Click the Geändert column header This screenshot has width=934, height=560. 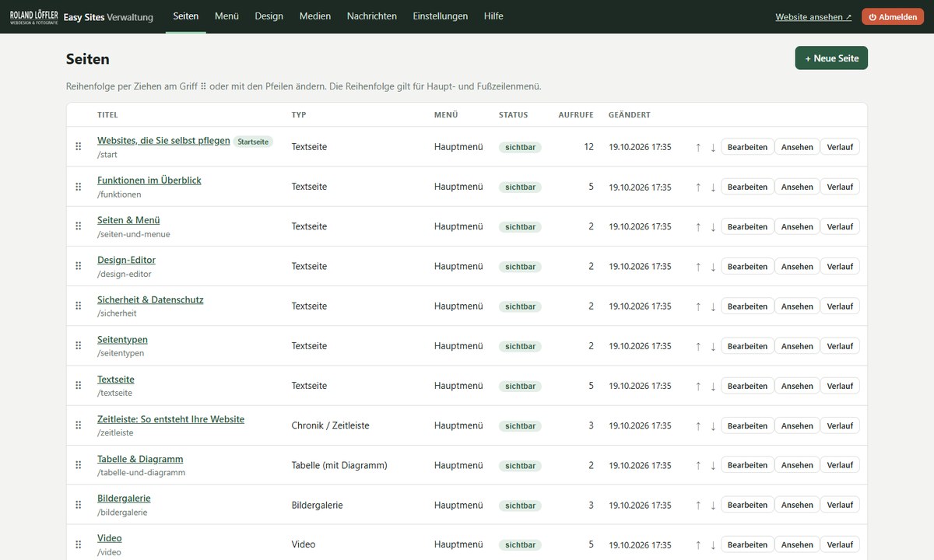point(630,115)
